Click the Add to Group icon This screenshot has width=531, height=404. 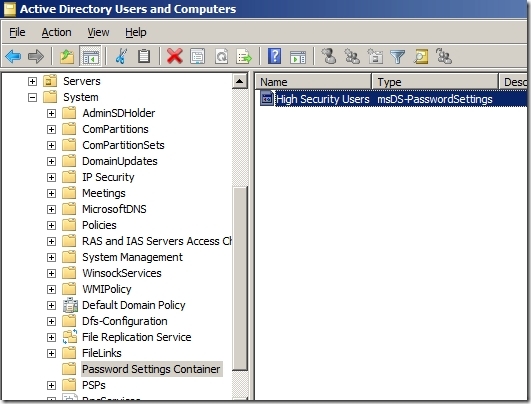[x=444, y=56]
